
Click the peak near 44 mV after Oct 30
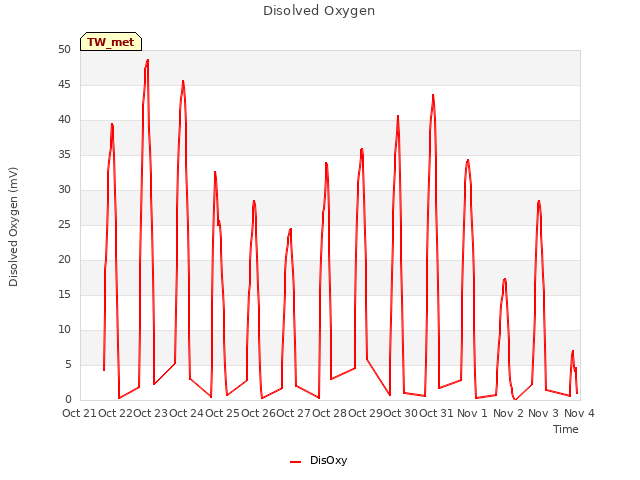click(x=433, y=95)
